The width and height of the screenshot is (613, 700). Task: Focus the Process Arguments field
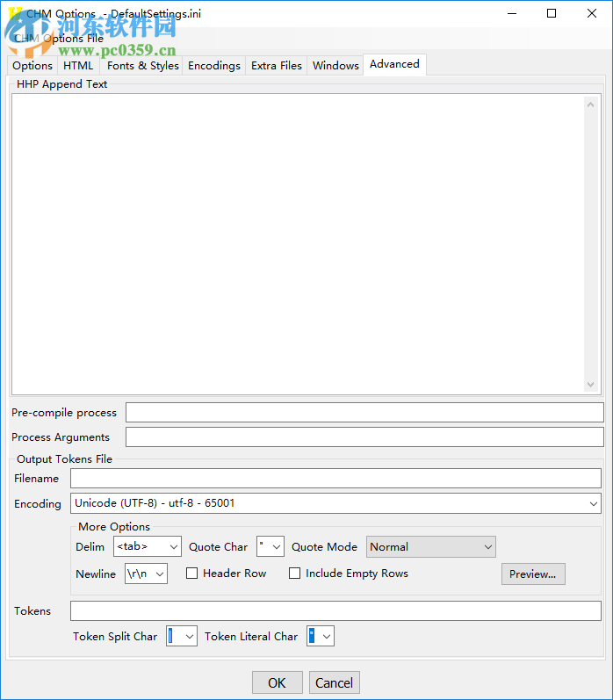[364, 437]
